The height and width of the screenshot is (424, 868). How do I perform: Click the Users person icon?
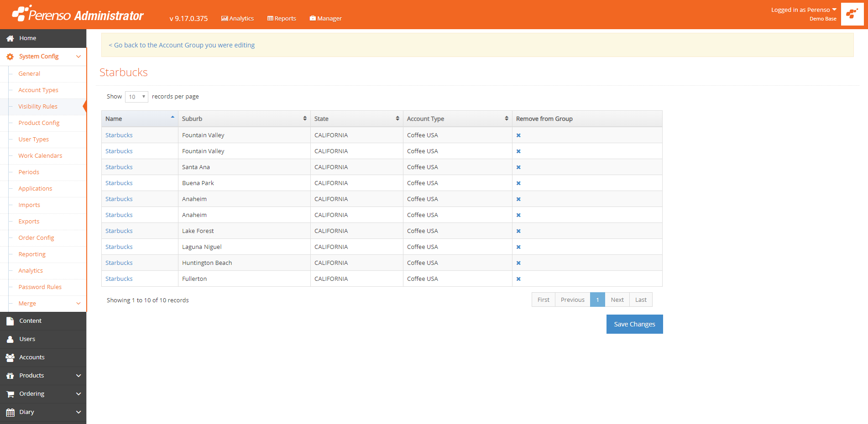point(10,339)
